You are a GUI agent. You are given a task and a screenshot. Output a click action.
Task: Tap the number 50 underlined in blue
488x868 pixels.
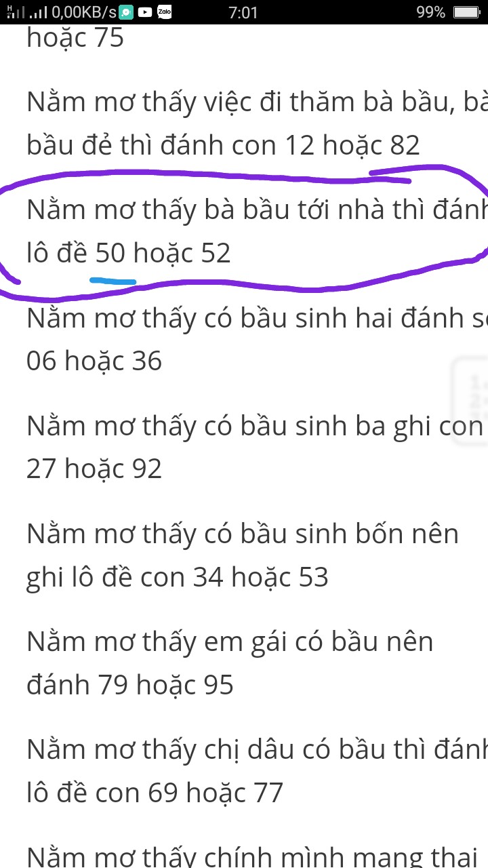tap(110, 253)
